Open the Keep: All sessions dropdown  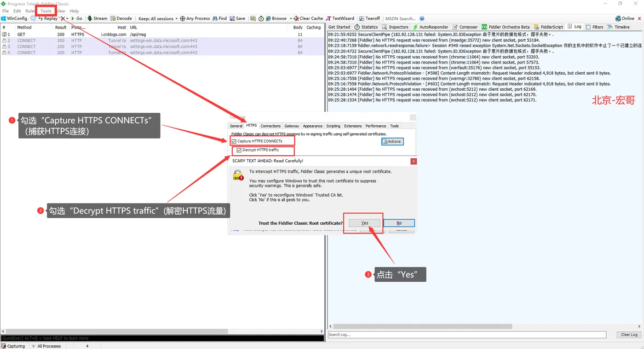pyautogui.click(x=157, y=18)
